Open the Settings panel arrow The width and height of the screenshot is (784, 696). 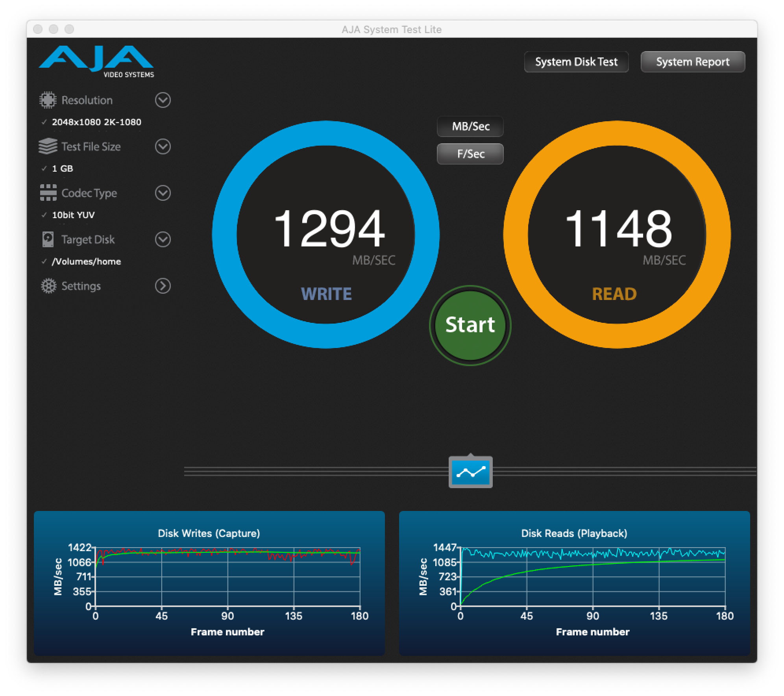(163, 286)
